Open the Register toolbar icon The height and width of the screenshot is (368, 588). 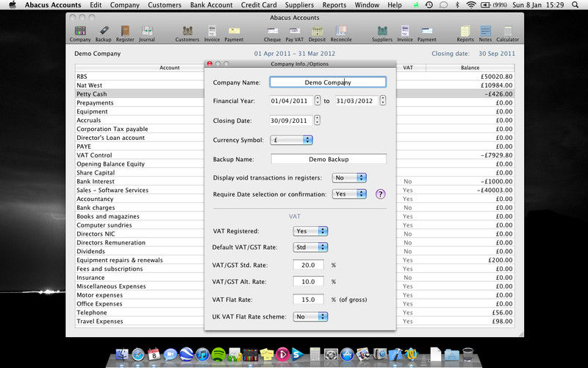tap(125, 33)
